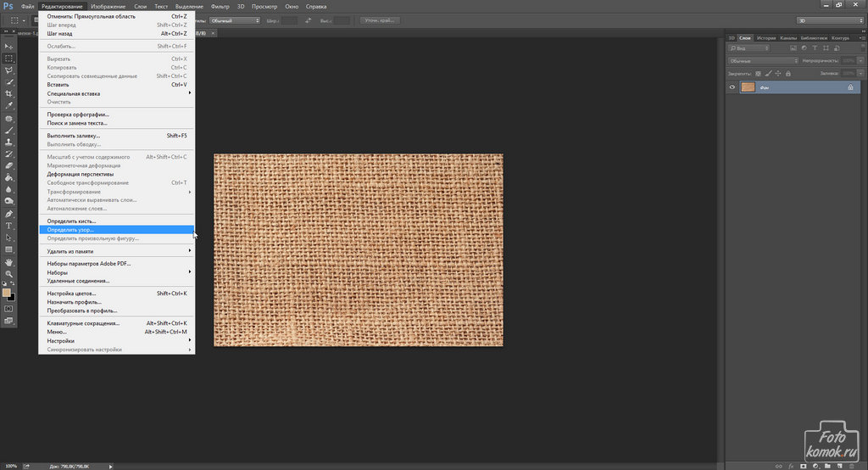This screenshot has height=470, width=868.
Task: Select the Hand tool
Action: click(x=8, y=262)
